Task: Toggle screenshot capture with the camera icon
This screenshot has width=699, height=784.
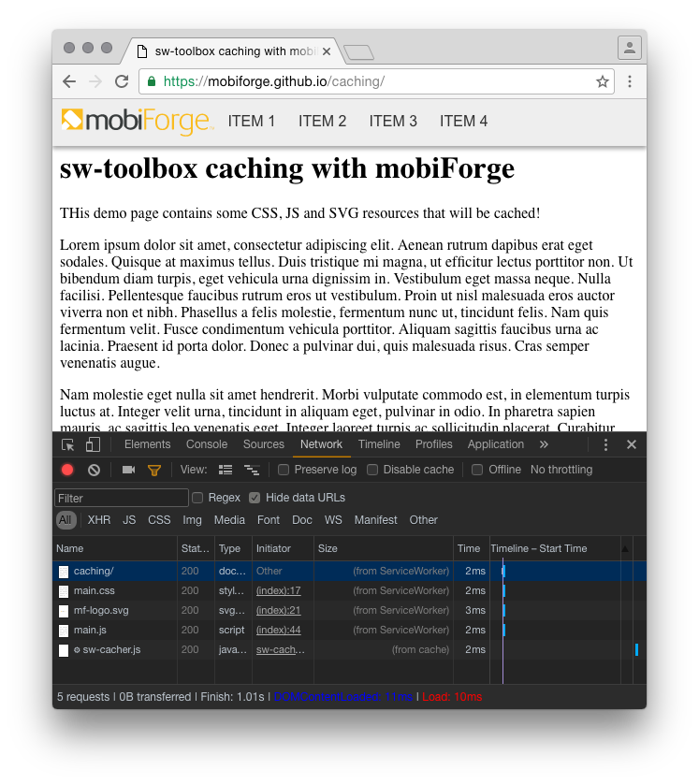Action: point(128,470)
